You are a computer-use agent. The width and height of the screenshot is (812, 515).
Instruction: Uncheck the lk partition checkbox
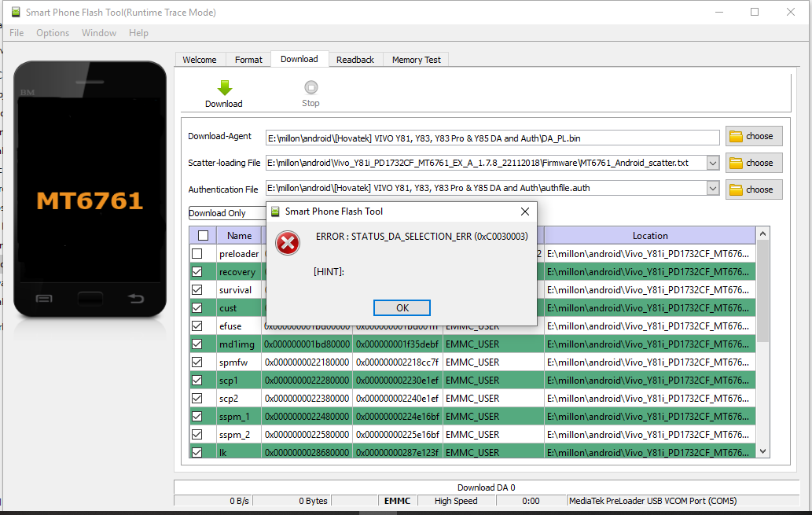pyautogui.click(x=197, y=452)
